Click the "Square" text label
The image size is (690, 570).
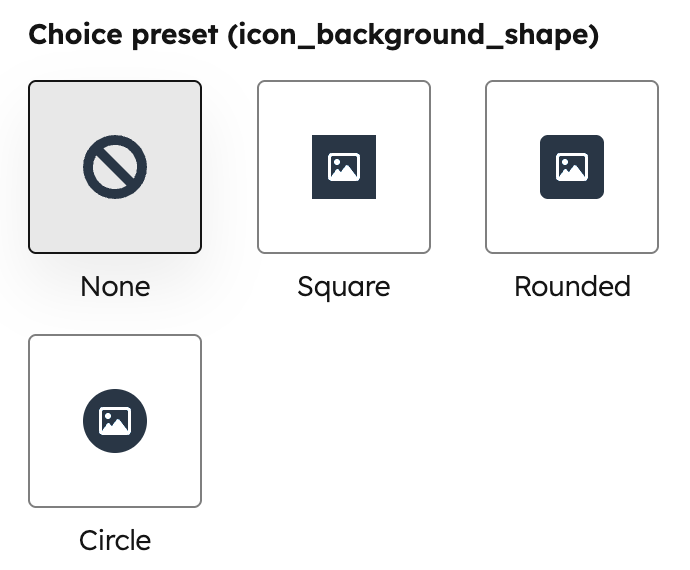coord(344,287)
